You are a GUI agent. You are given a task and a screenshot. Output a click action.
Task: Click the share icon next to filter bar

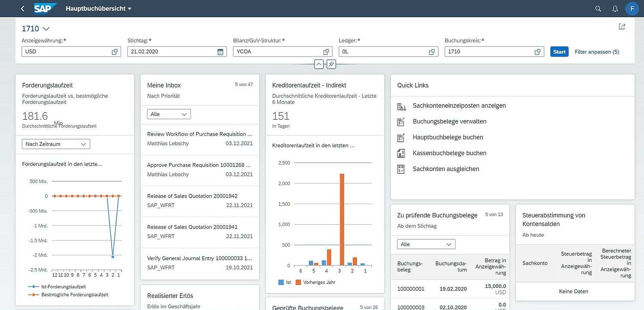pos(622,27)
